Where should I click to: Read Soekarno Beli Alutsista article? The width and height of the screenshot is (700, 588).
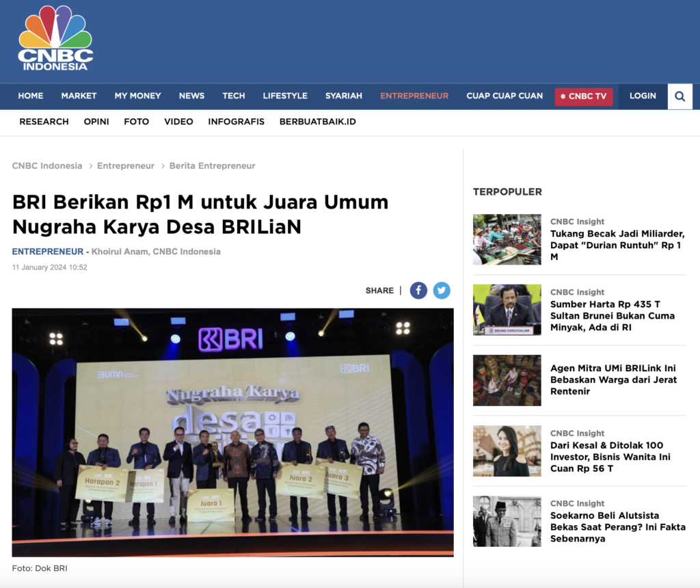coord(618,527)
